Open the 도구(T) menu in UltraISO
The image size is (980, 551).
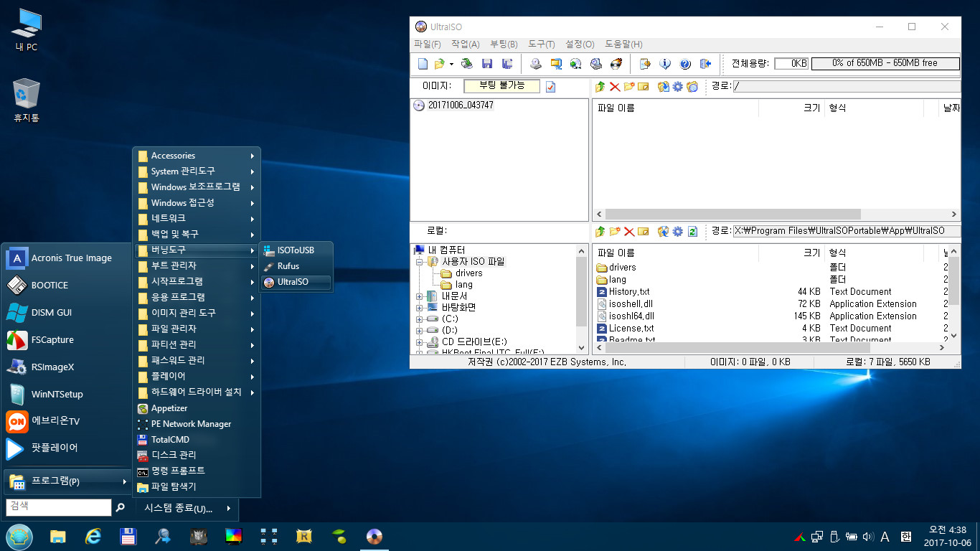[542, 44]
